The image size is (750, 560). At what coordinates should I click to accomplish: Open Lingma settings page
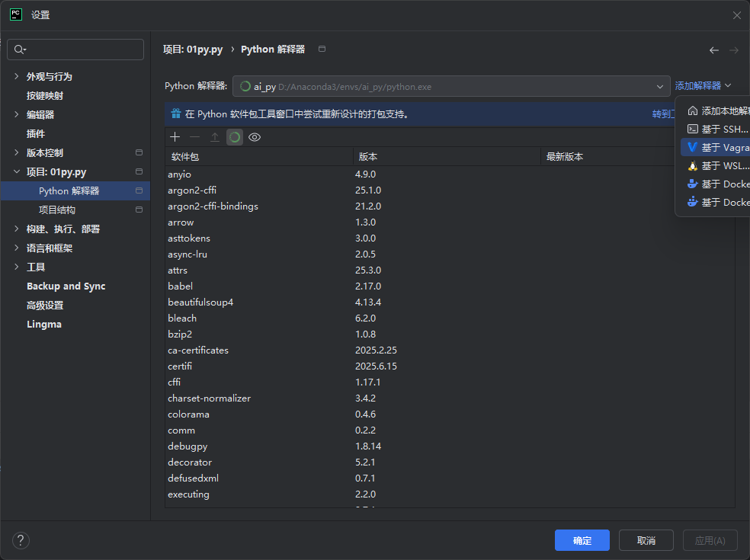(x=44, y=325)
